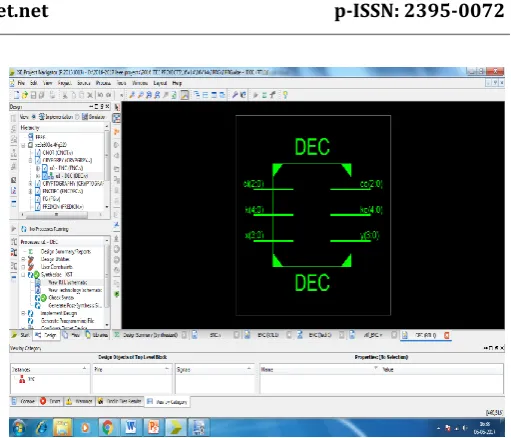Click the Delete X toolbar icon
The width and height of the screenshot is (511, 438).
[90, 95]
